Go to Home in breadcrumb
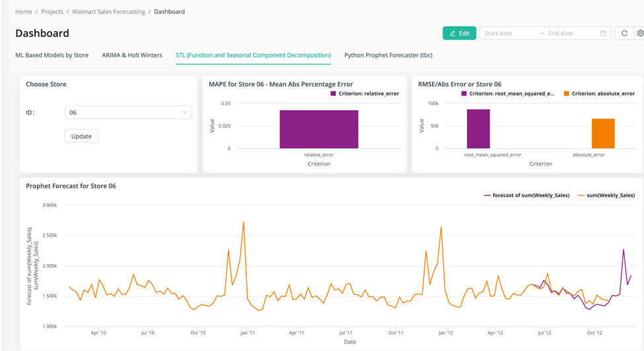644x351 pixels. point(24,12)
